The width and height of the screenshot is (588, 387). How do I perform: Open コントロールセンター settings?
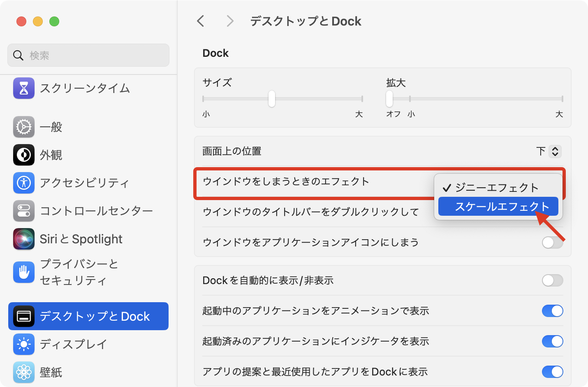(88, 211)
